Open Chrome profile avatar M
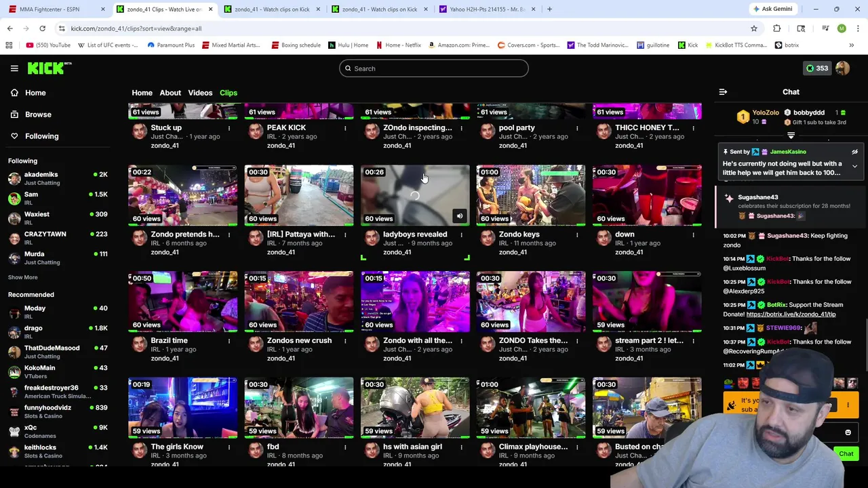Screen dimensions: 868x488 click(842, 28)
